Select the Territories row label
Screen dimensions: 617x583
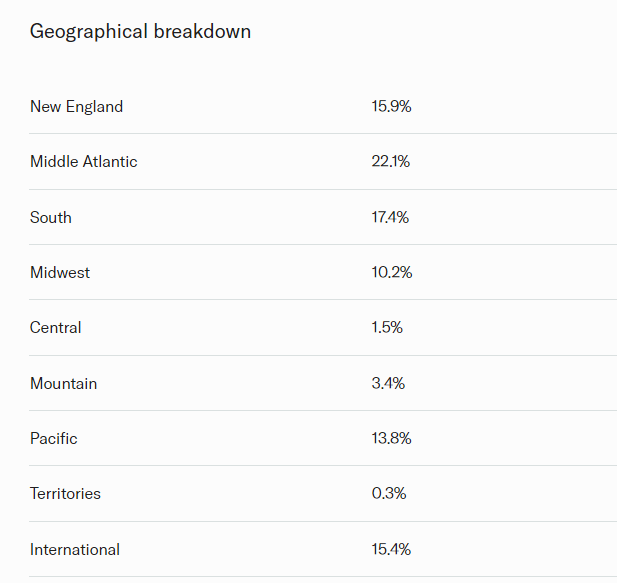point(65,494)
